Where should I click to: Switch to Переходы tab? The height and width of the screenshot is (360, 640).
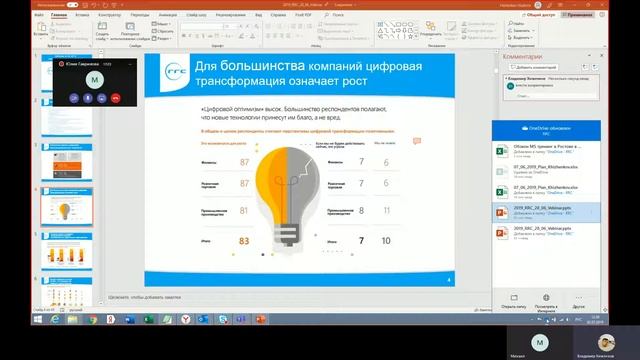140,15
